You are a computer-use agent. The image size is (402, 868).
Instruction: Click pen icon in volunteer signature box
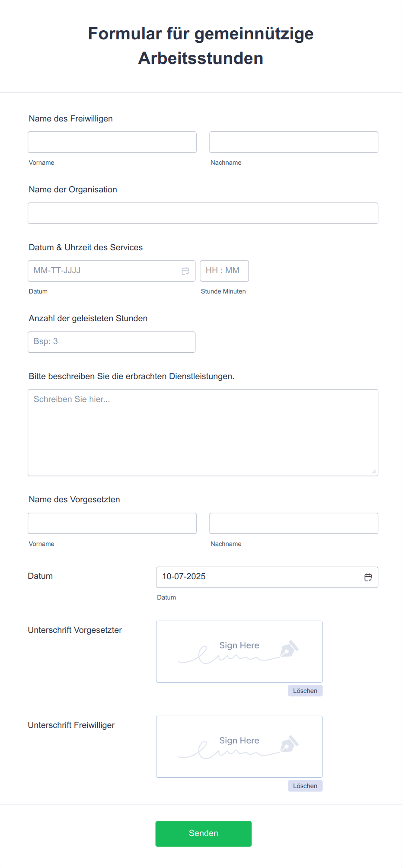pos(289,744)
